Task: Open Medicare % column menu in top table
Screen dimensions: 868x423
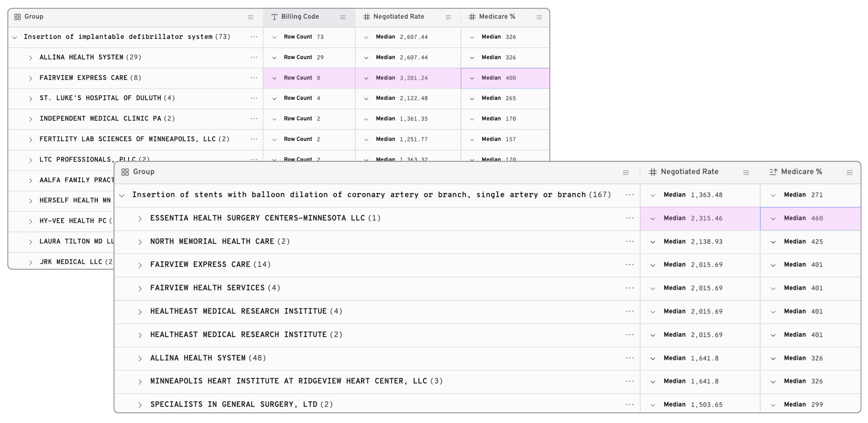Action: 539,17
